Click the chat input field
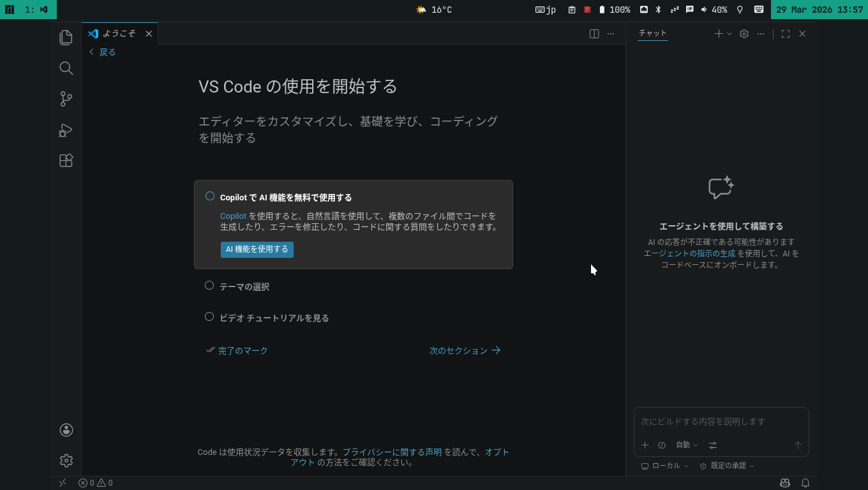 721,422
